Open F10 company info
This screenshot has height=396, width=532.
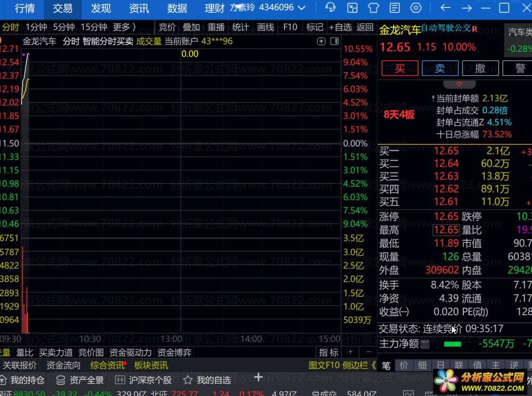coord(290,27)
